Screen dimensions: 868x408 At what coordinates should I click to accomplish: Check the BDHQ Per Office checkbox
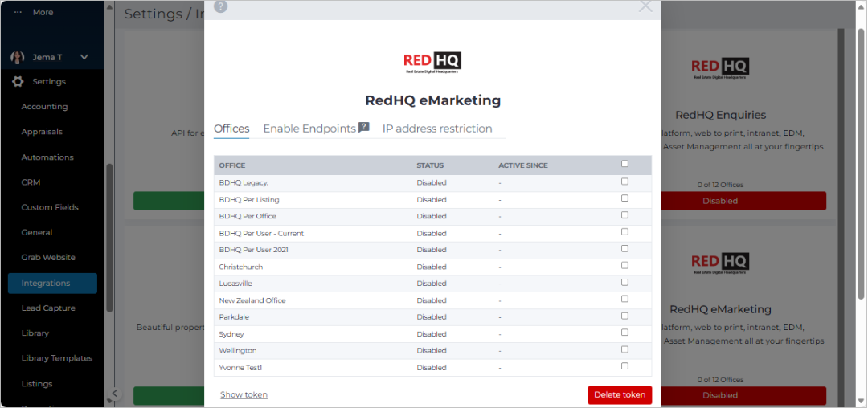click(x=625, y=214)
